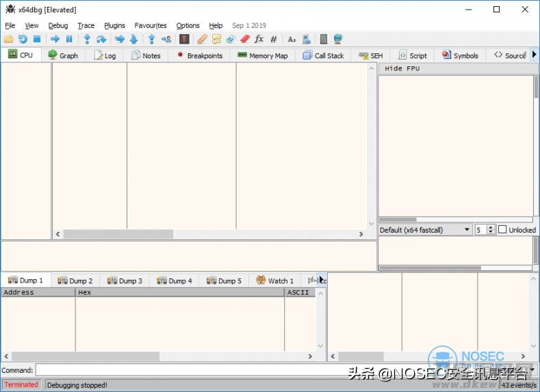Restart debugging with the circular arrow icon

point(23,39)
